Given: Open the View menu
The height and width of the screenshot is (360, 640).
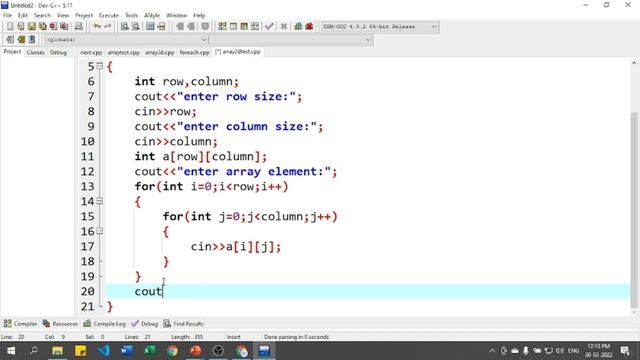Looking at the screenshot, I should (62, 15).
